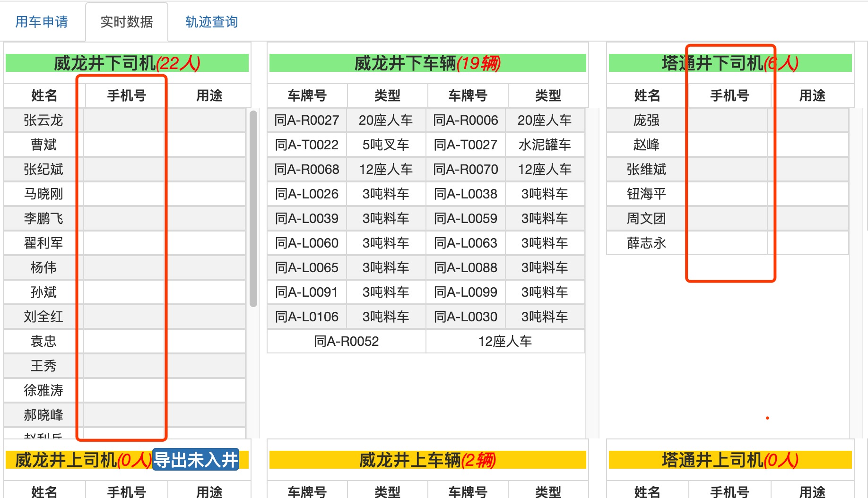This screenshot has width=868, height=498.
Task: Click the 导出未入井 button
Action: pyautogui.click(x=196, y=460)
